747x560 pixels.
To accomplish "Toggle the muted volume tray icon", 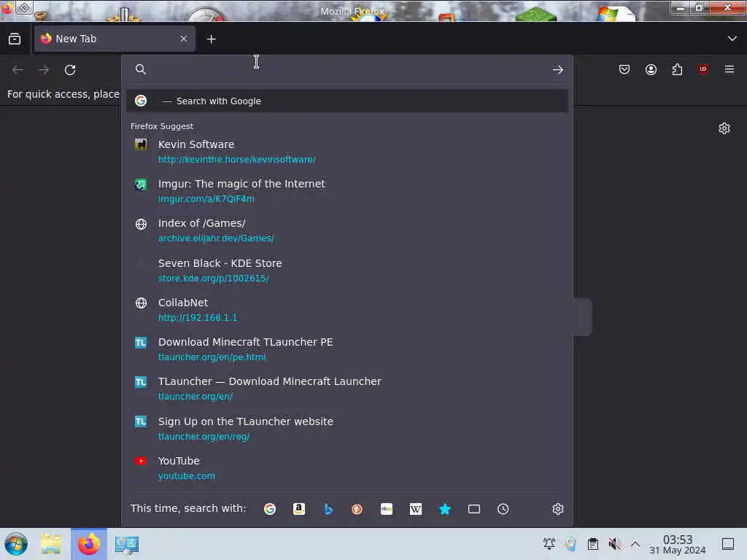I will pos(614,543).
